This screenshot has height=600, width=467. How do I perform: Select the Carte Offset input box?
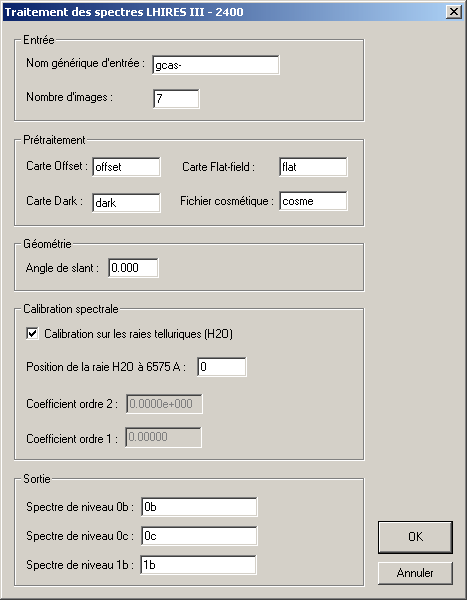click(x=126, y=167)
